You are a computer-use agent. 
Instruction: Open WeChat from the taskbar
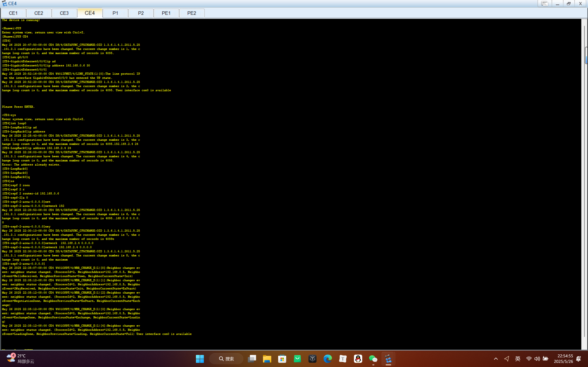tap(373, 359)
